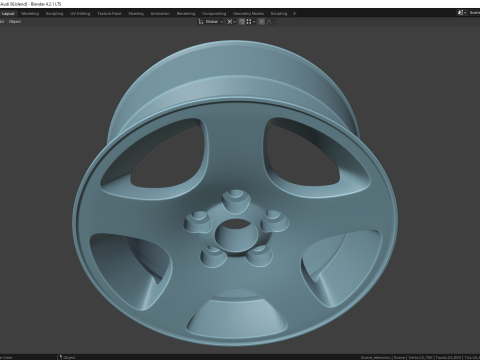Click the Faces count in status bar
Image resolution: width=480 pixels, height=360 pixels.
click(x=447, y=358)
